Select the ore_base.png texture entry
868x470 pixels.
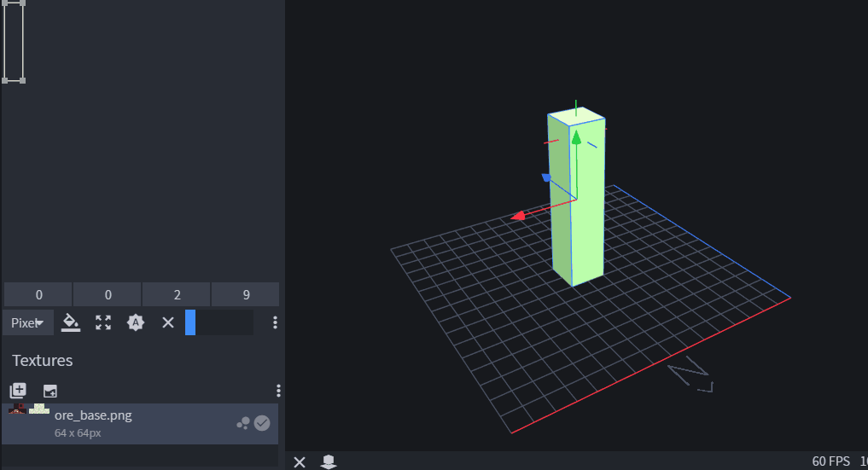pos(137,423)
